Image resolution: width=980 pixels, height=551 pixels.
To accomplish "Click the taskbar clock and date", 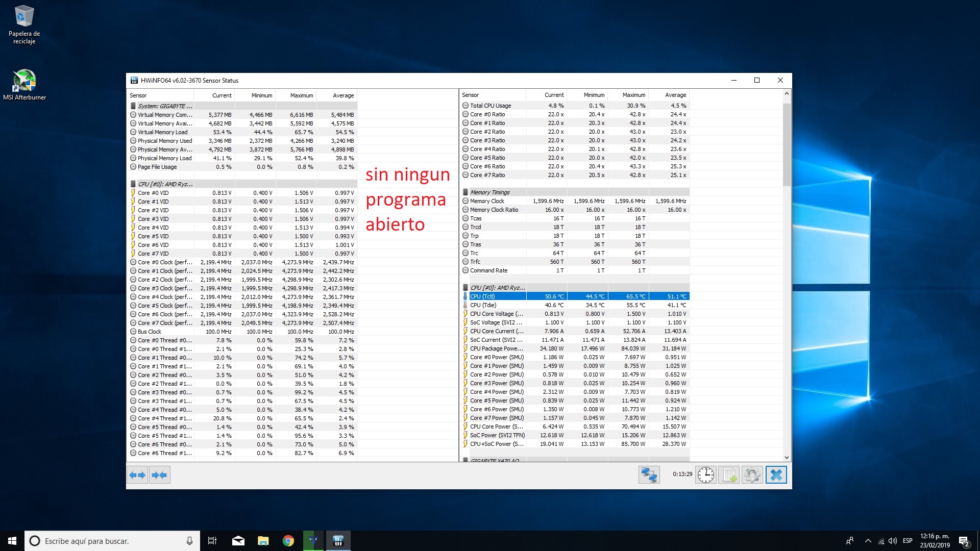I will pos(935,541).
